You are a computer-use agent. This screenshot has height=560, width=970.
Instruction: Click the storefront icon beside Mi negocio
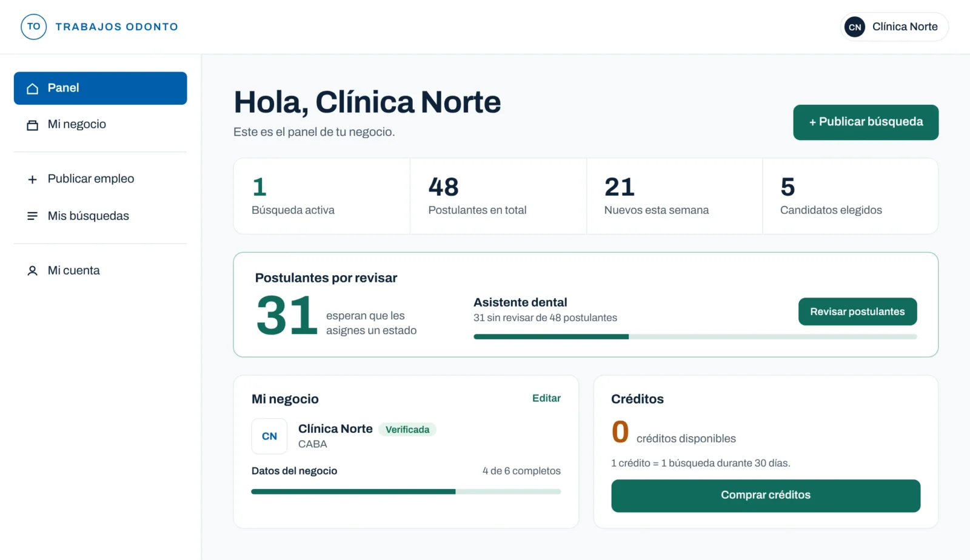tap(33, 125)
